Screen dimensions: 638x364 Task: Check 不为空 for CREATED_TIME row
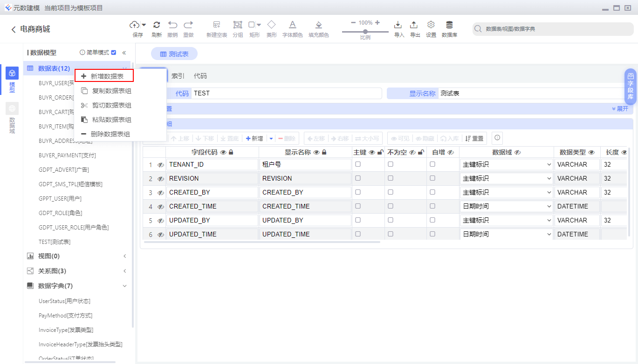click(391, 206)
